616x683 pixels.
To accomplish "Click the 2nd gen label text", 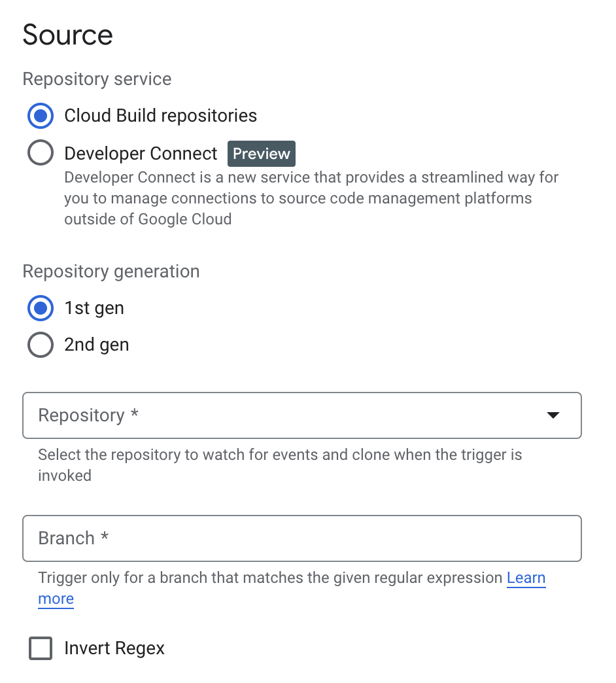I will (97, 345).
